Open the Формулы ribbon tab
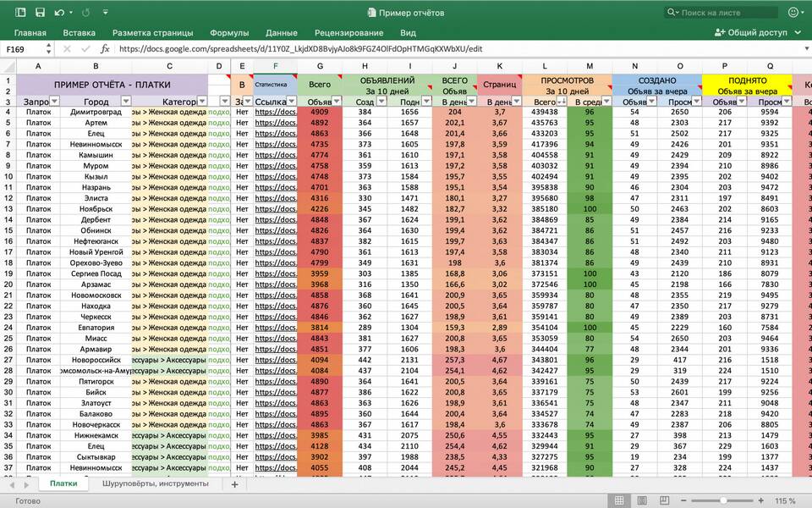The image size is (812, 508). pos(229,33)
